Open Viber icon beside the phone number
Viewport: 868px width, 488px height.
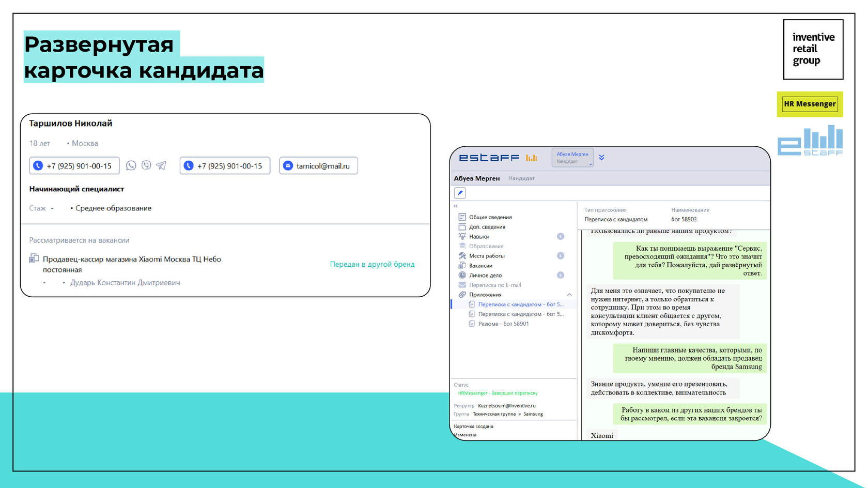pos(146,165)
